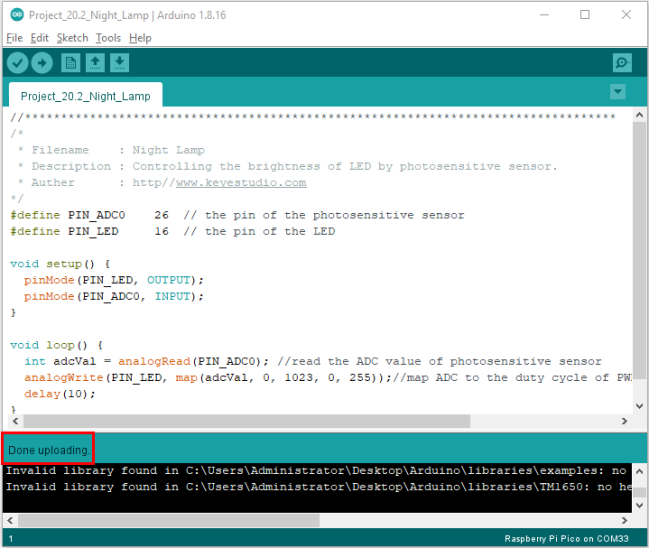650x549 pixels.
Task: Open a sketch with the up-arrow icon
Action: 95,63
